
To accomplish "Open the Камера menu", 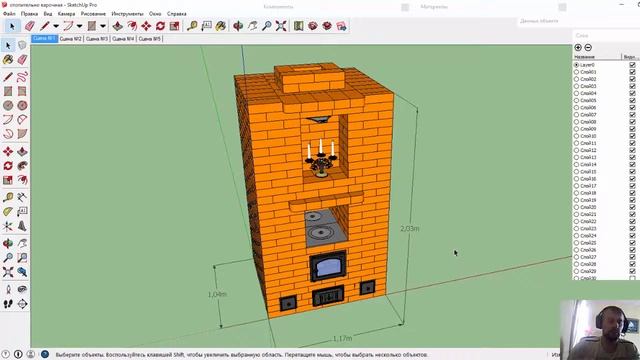I will 67,14.
